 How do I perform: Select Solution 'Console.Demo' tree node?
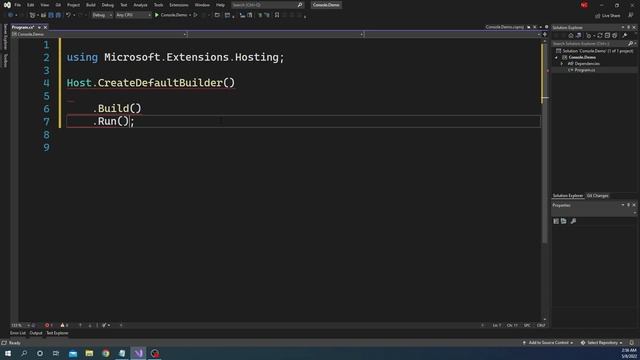[595, 51]
